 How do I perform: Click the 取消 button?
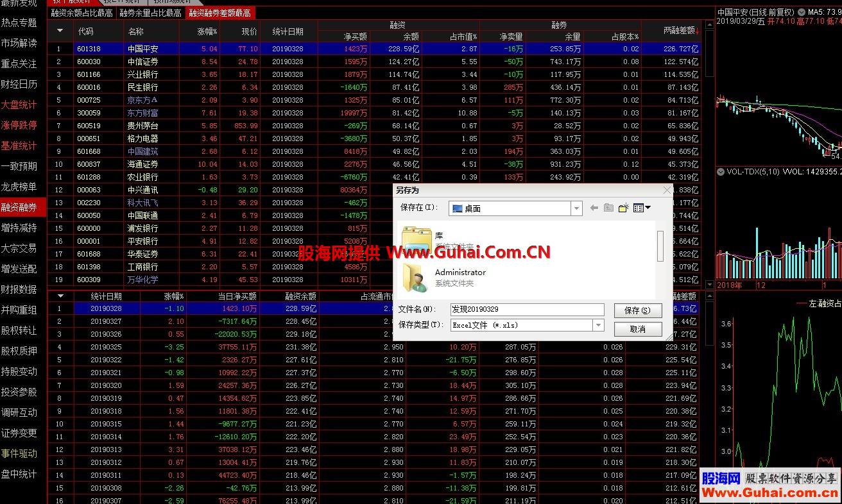638,329
